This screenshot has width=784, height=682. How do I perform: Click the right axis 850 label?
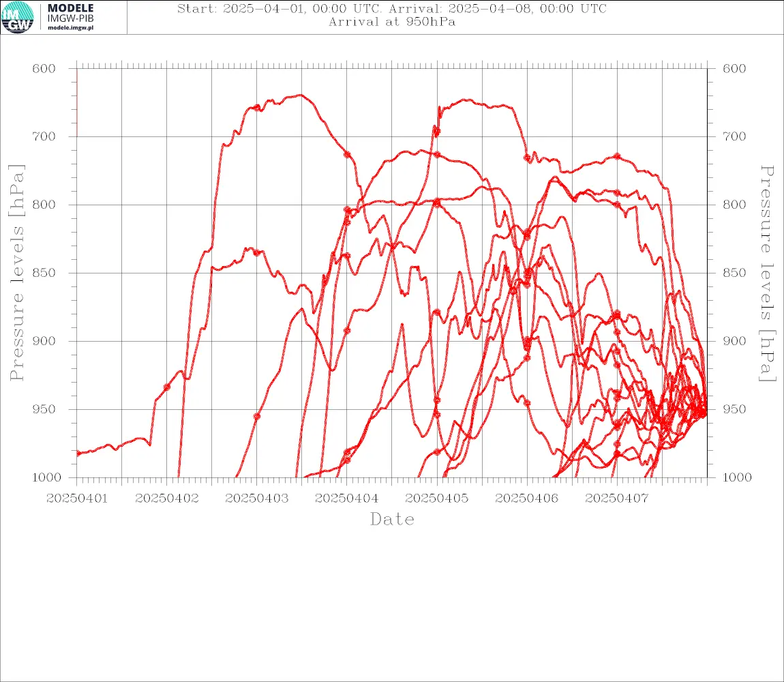tap(734, 273)
